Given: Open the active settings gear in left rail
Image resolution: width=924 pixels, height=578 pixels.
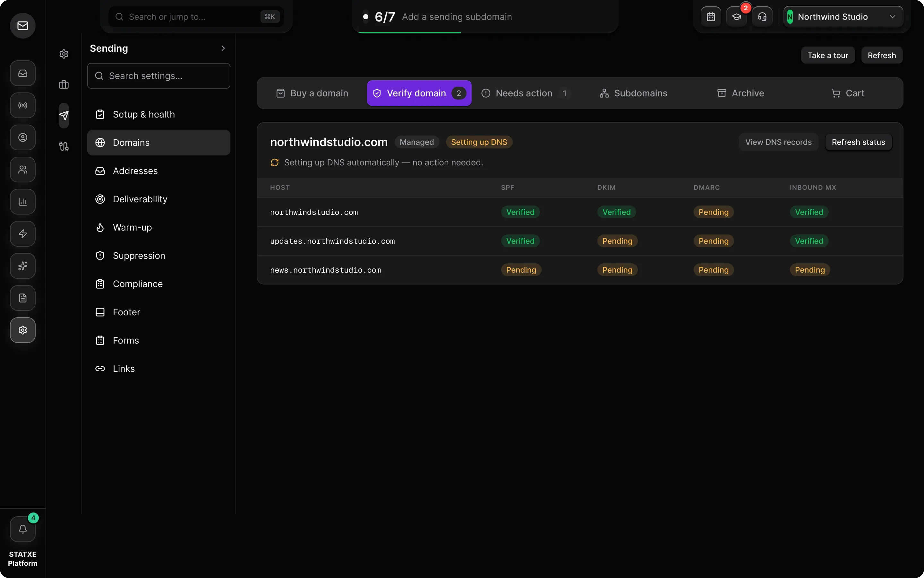Looking at the screenshot, I should point(22,330).
